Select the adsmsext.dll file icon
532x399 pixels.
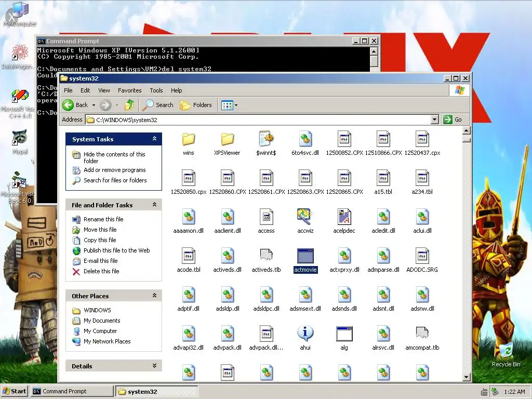pyautogui.click(x=305, y=295)
